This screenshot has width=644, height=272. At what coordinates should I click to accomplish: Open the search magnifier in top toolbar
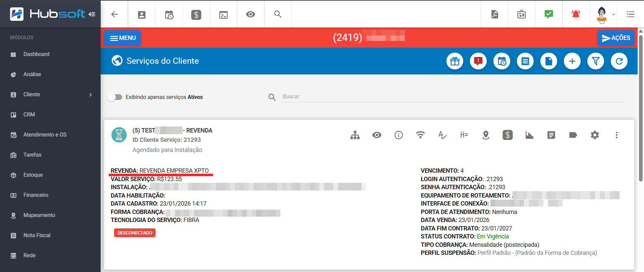pyautogui.click(x=278, y=14)
